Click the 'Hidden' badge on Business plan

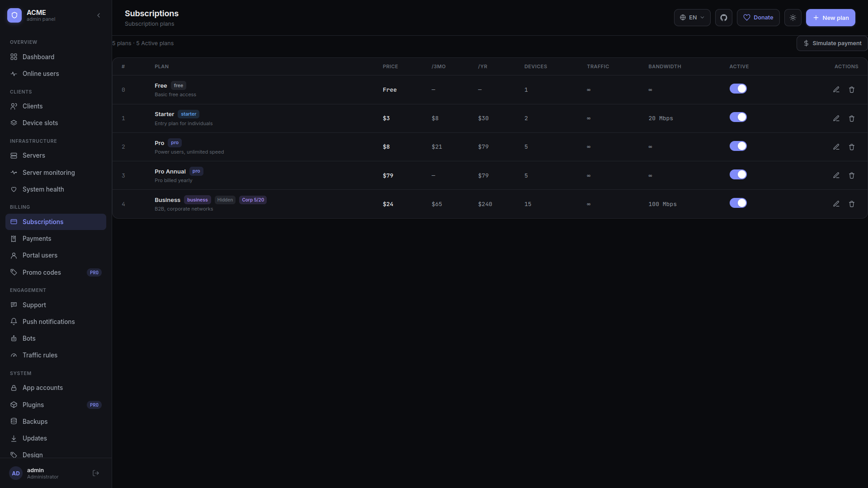coord(225,200)
